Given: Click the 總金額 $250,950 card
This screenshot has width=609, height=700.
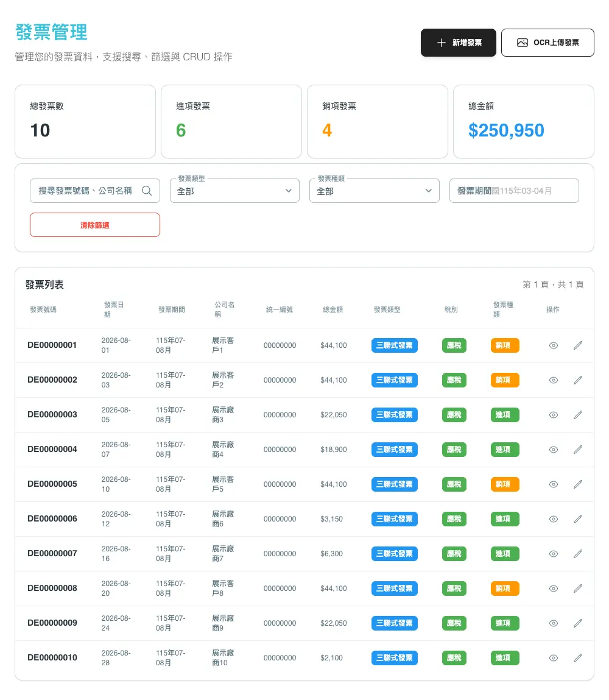Looking at the screenshot, I should tap(523, 121).
